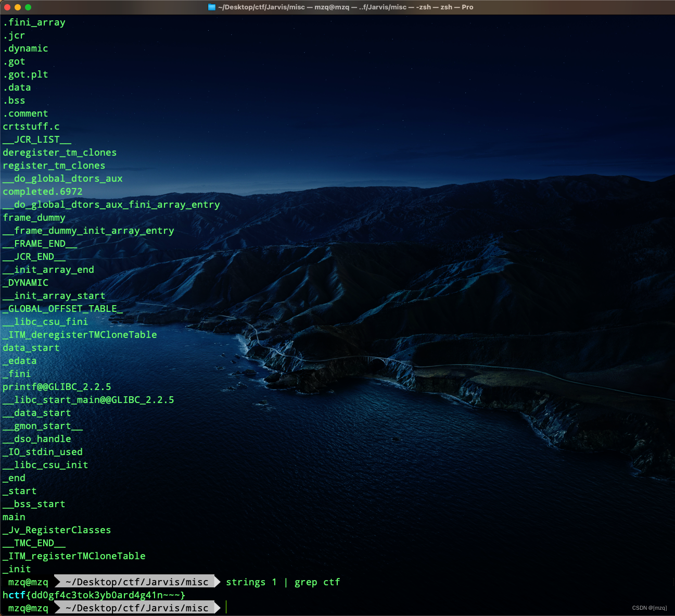
Task: Click the '_start' line
Action: coord(20,491)
